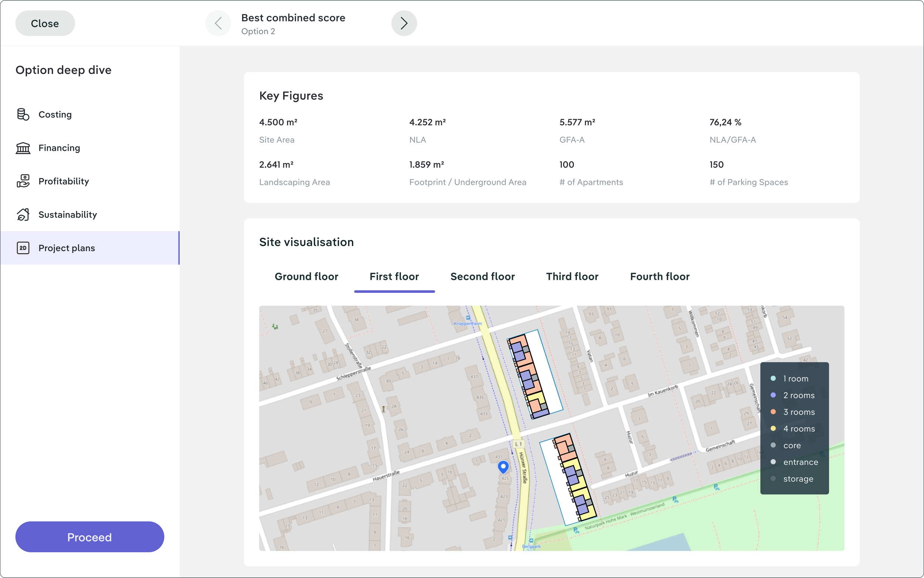The height and width of the screenshot is (578, 924).
Task: Open the Sustainability section label
Action: coord(68,214)
